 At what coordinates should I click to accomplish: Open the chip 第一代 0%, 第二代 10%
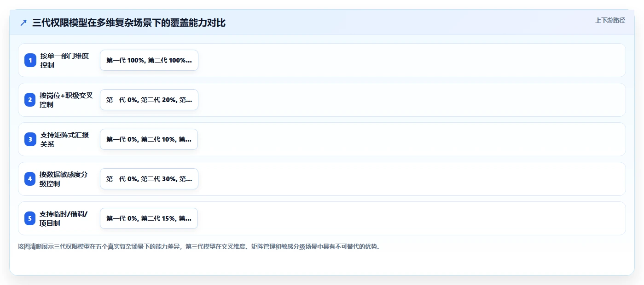[149, 139]
